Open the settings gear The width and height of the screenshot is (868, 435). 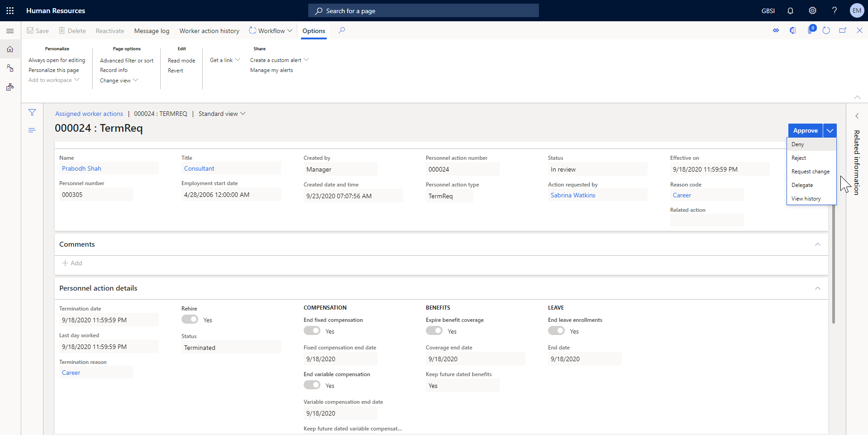[x=812, y=10]
